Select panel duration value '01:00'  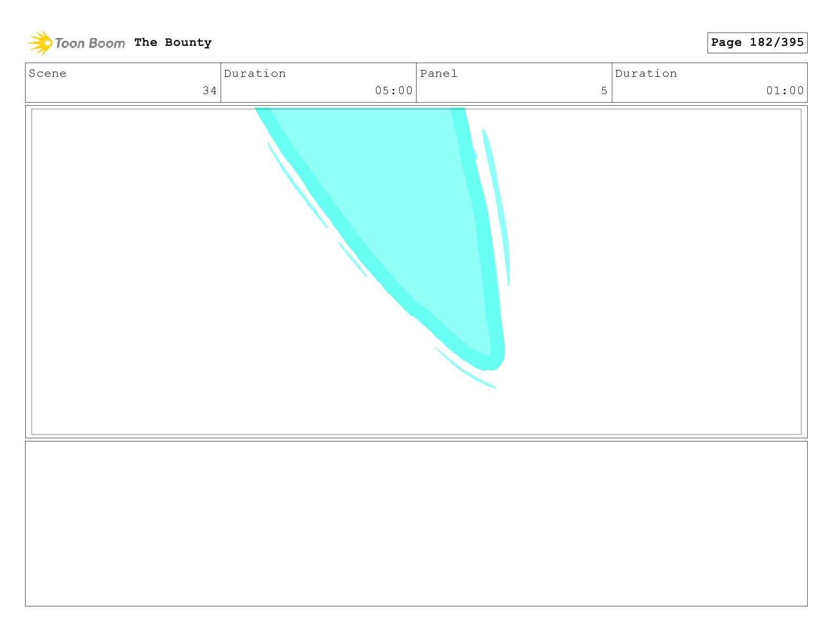(x=785, y=90)
